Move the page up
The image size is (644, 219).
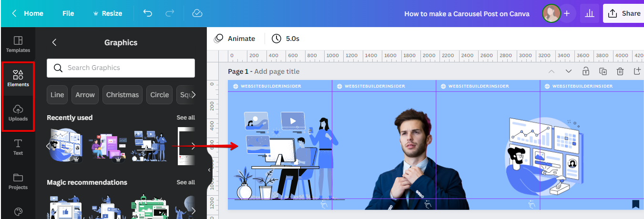tap(552, 71)
